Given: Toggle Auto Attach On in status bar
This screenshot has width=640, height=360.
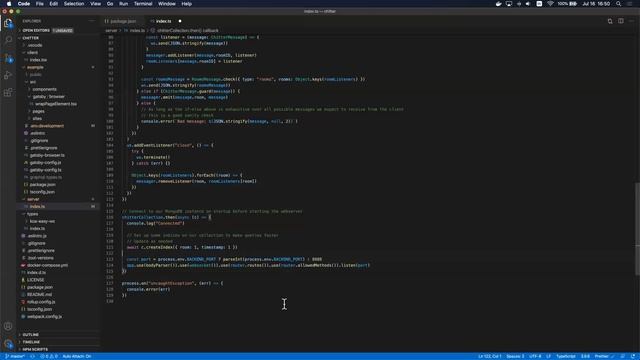Looking at the screenshot, I should pos(77,356).
